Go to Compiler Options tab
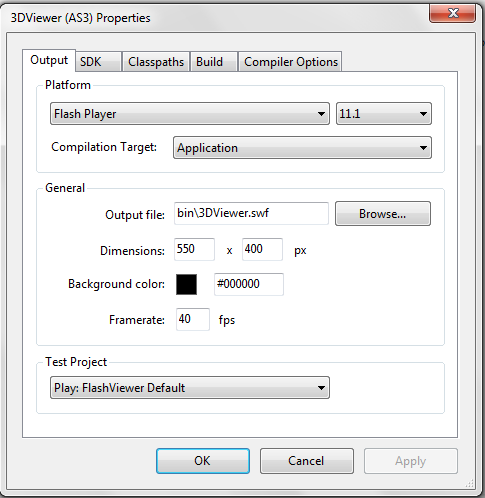The height and width of the screenshot is (498, 485). click(x=290, y=62)
